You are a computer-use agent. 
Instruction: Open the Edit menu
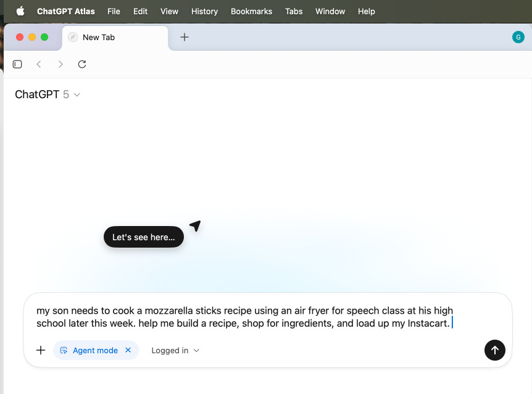(140, 11)
